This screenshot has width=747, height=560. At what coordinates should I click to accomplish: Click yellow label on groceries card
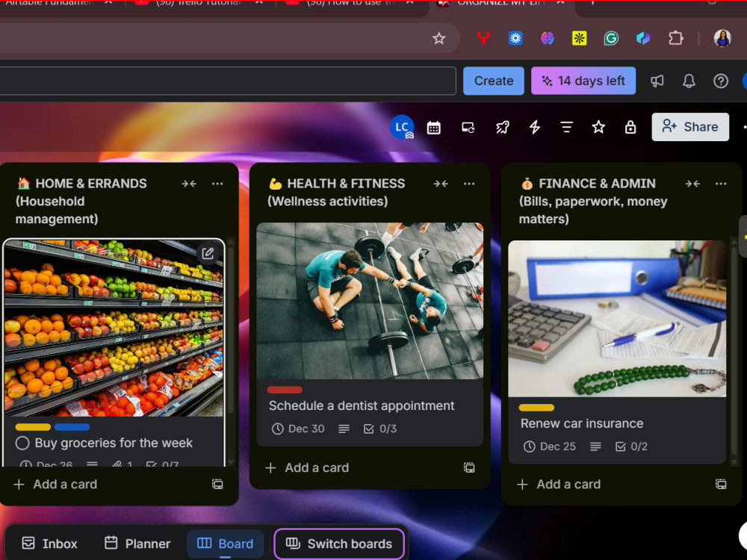point(33,427)
